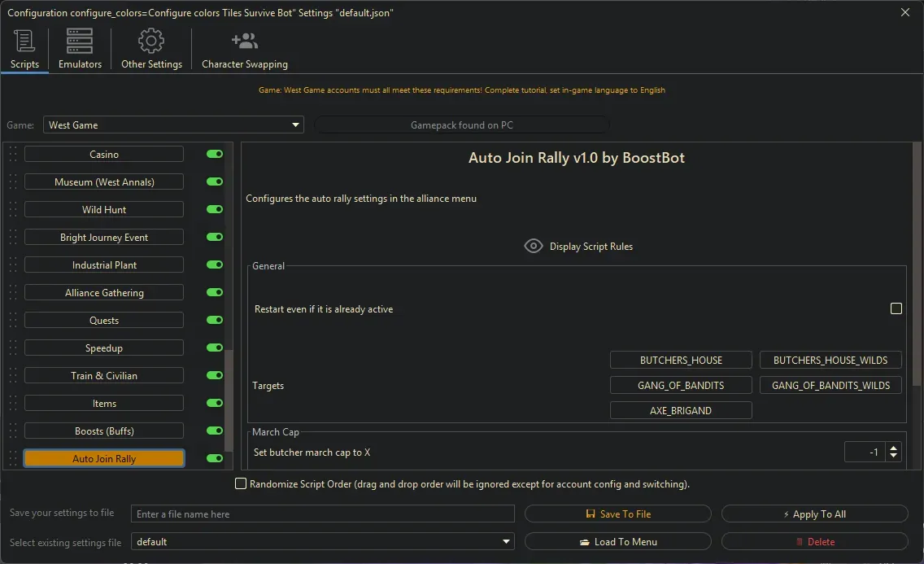Check 'Restart even if it is already active'
The height and width of the screenshot is (564, 924).
click(x=896, y=308)
